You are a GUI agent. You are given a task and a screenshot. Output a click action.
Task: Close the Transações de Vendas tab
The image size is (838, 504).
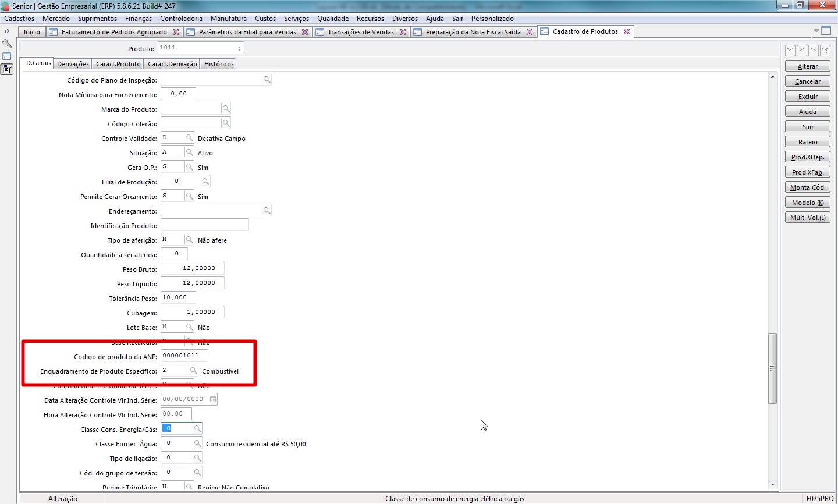coord(402,32)
